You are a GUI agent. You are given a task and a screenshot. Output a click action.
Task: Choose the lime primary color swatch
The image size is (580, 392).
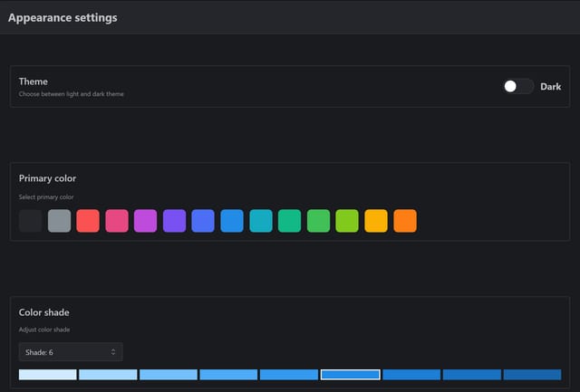click(x=347, y=221)
